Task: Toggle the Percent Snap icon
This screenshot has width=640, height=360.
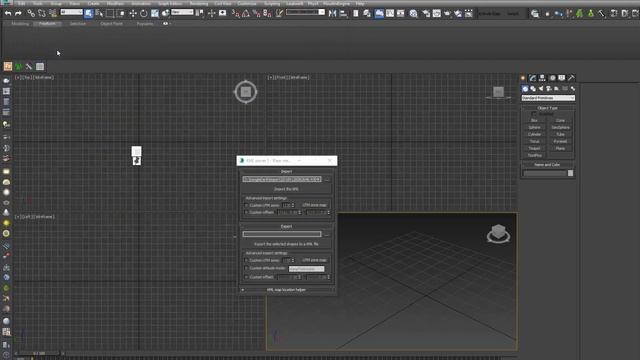Action: point(257,13)
